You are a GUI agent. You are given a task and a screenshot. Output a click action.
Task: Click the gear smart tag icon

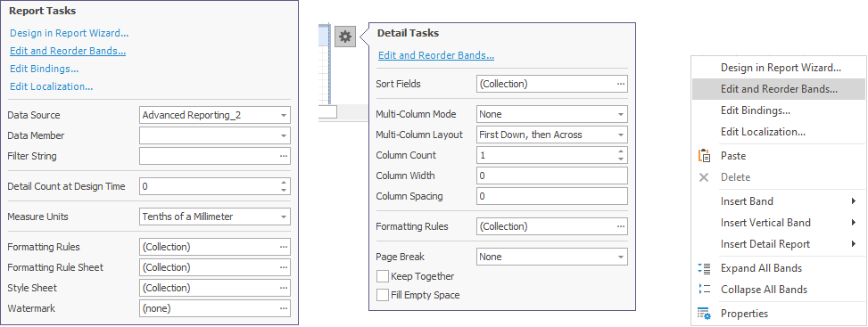[345, 37]
